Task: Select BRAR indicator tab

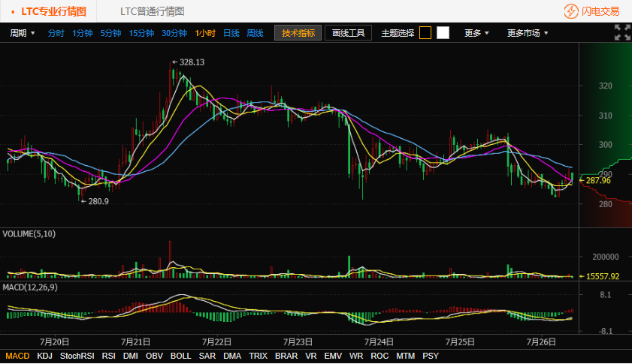Action: click(286, 356)
